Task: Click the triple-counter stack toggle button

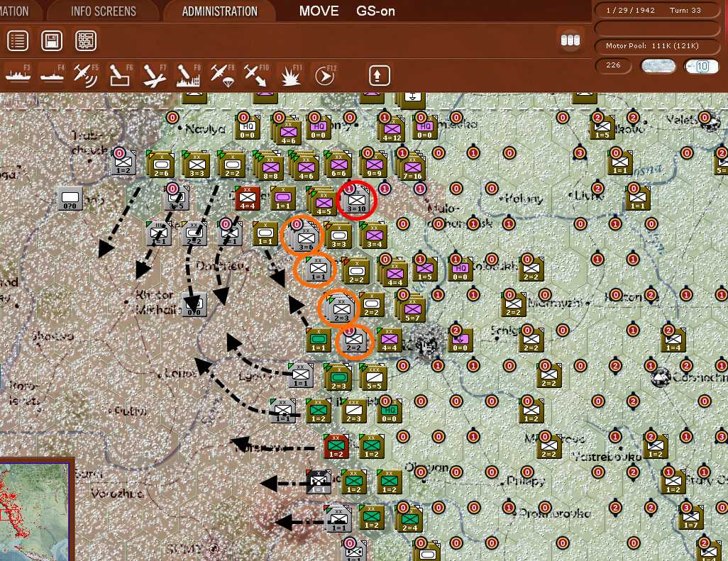Action: coord(570,40)
